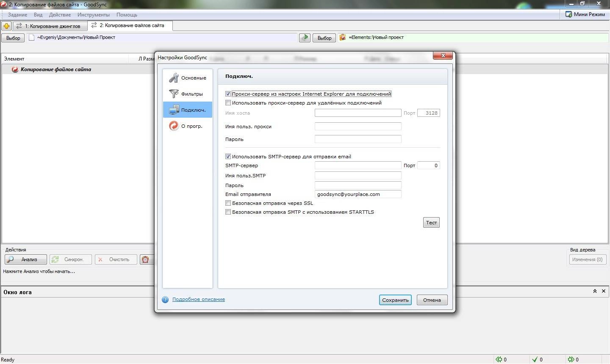This screenshot has height=364, width=610.
Task: Click the Очистить button
Action: pyautogui.click(x=116, y=259)
